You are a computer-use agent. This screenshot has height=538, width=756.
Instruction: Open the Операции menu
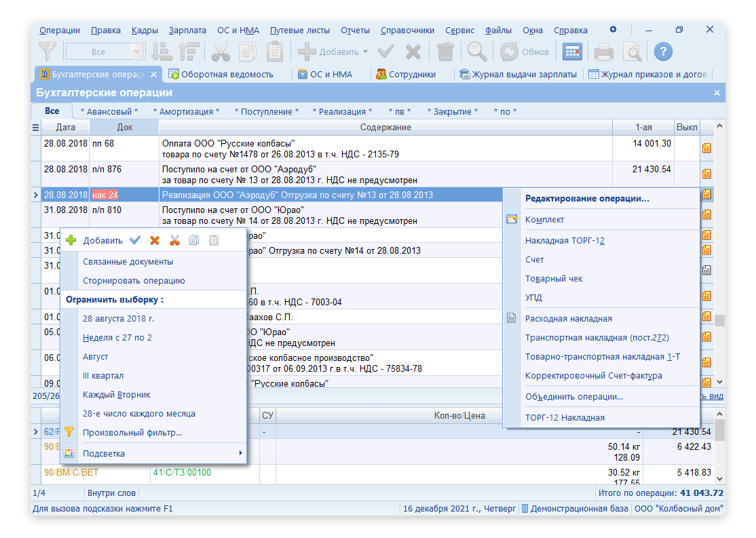tap(60, 30)
